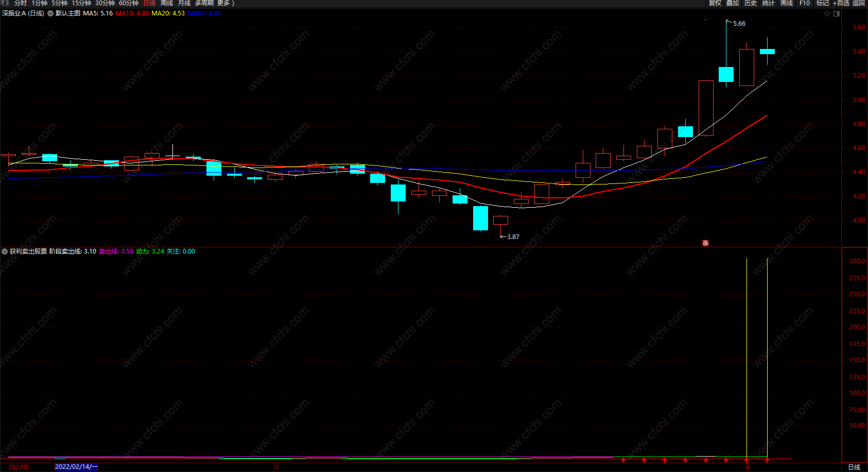Click the 获利卖出股票 indicator name

pyautogui.click(x=28, y=251)
